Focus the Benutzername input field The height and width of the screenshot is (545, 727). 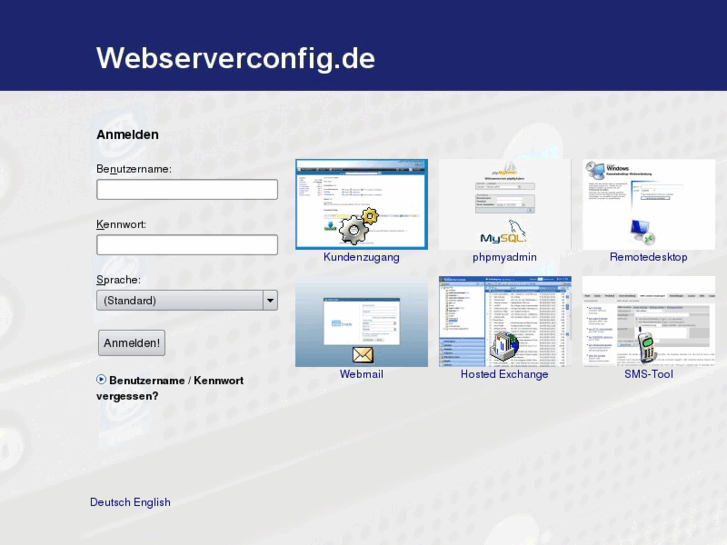tap(187, 189)
